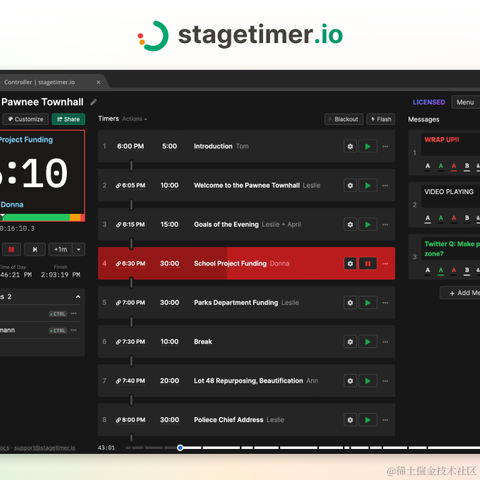Add a new message
Viewport: 480px width, 480px height.
click(x=460, y=293)
